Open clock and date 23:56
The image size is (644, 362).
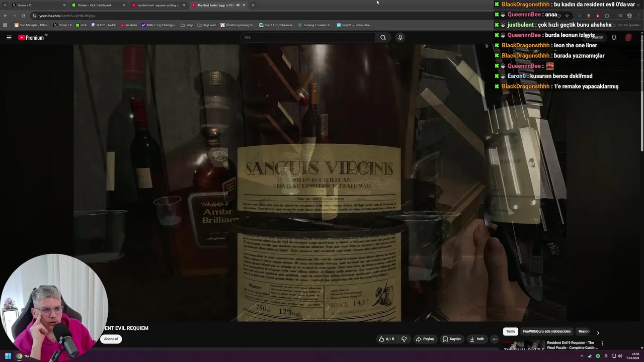coord(633,356)
